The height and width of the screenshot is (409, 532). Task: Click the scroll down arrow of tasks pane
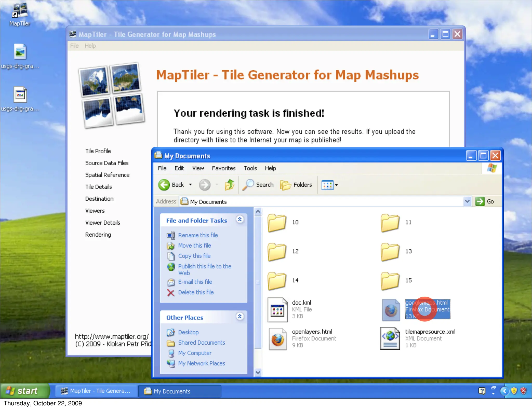point(258,373)
